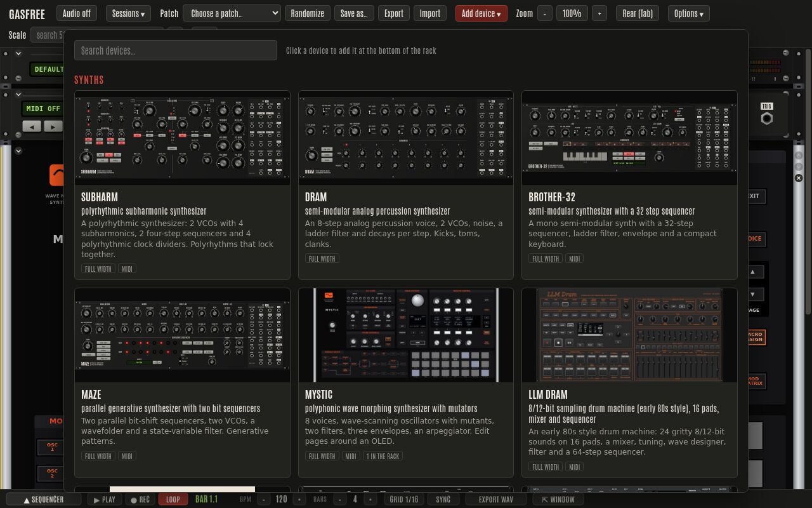Add the SUBHARM synth from its thumbnail

pyautogui.click(x=182, y=138)
